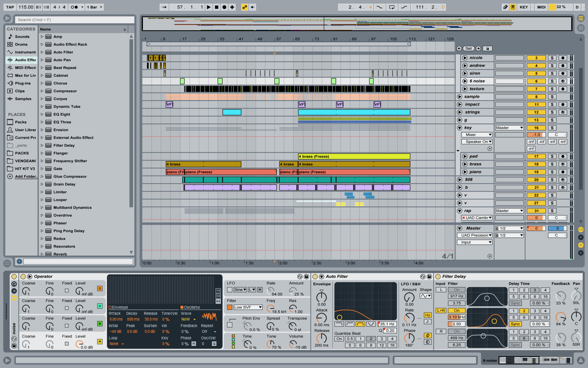Select Instruments category
The width and height of the screenshot is (588, 368).
22,52
